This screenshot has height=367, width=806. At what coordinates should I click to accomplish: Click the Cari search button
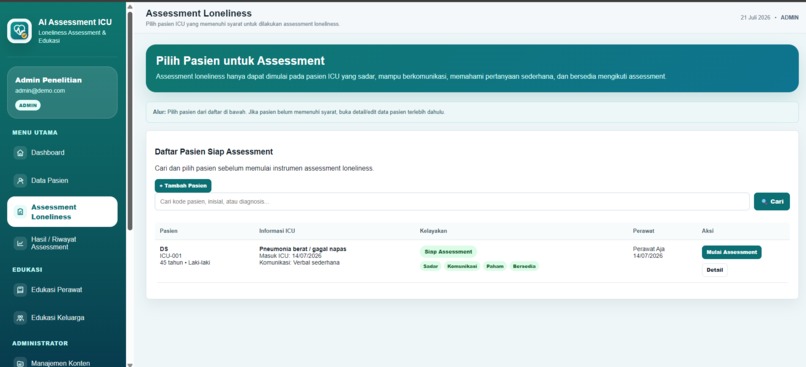click(772, 201)
